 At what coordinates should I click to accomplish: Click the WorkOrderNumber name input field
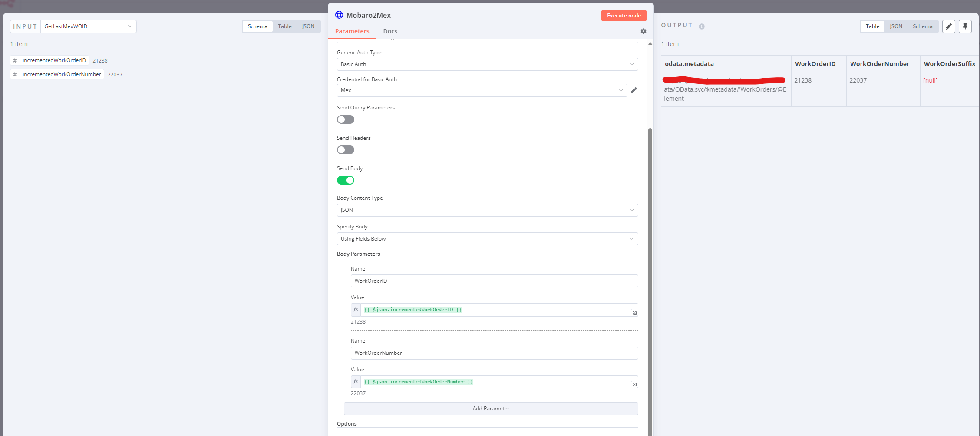pos(494,353)
